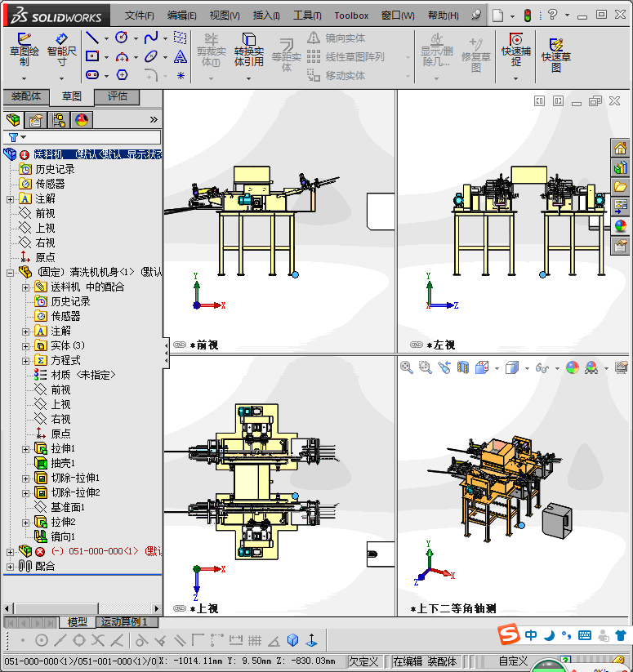Collapse the 清洗机机身<1> component node

tap(10, 273)
